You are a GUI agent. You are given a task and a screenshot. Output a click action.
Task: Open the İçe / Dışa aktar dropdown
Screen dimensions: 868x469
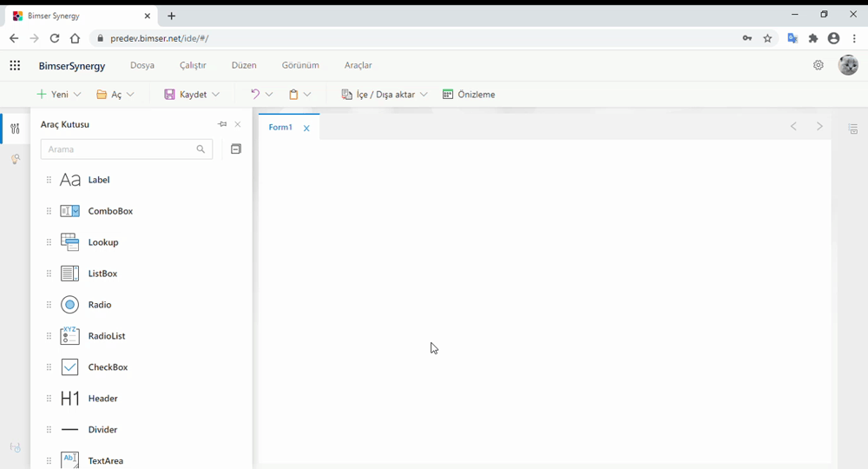424,95
